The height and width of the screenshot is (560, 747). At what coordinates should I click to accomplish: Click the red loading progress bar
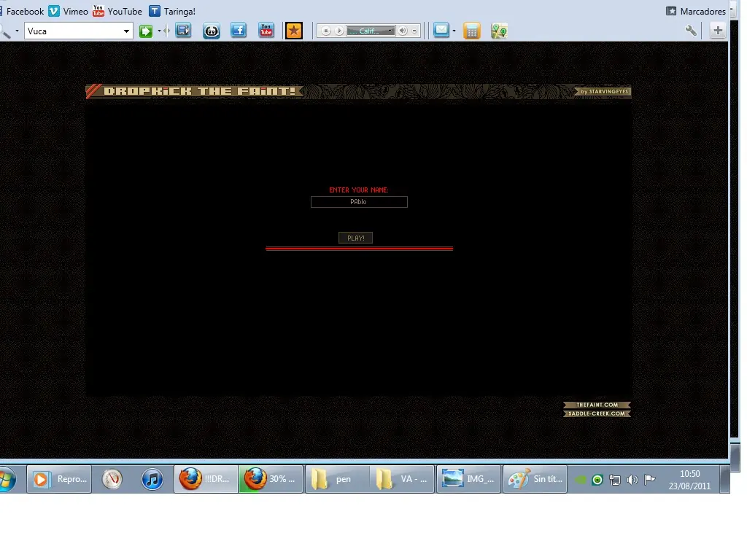(359, 248)
